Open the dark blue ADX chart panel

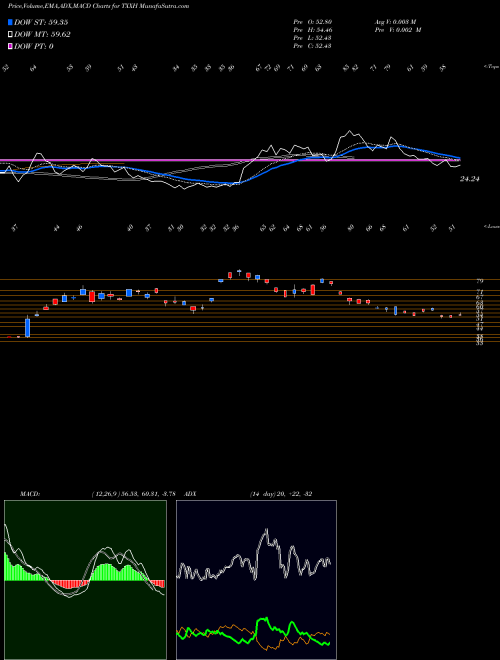256,580
